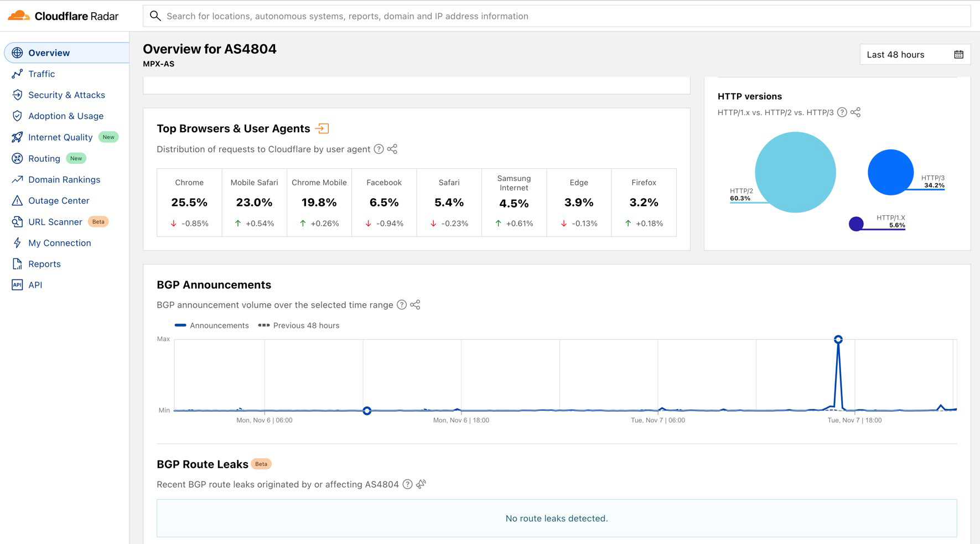
Task: Go to the Overview page
Action: point(67,53)
